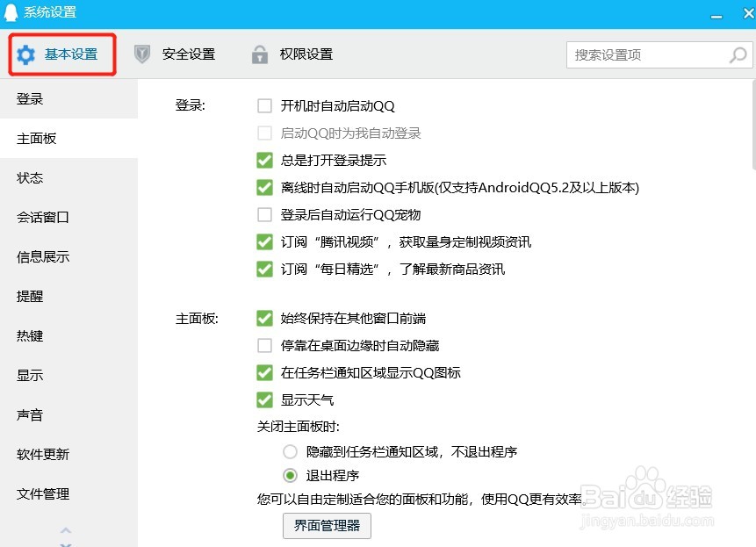Open 权限设置 via the lock icon
Viewport: 756px width, 547px height.
point(260,54)
